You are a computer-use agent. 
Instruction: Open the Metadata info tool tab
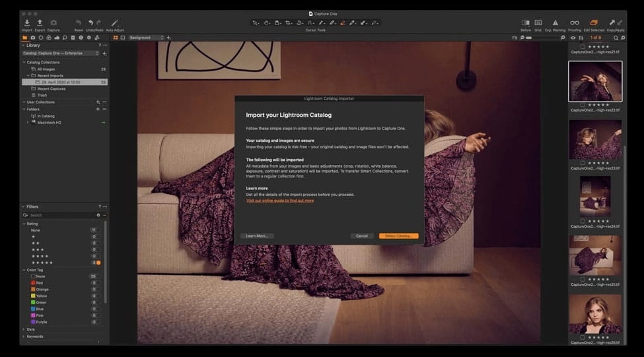pyautogui.click(x=81, y=38)
